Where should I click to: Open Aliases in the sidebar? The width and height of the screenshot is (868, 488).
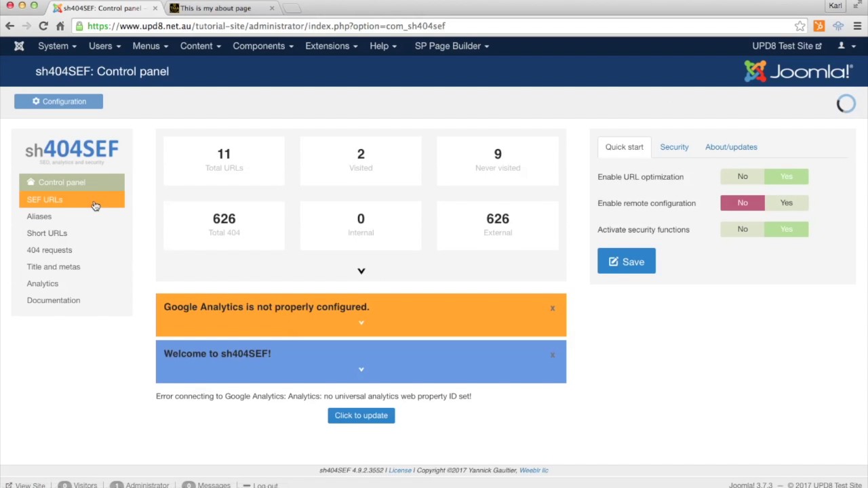pyautogui.click(x=39, y=216)
